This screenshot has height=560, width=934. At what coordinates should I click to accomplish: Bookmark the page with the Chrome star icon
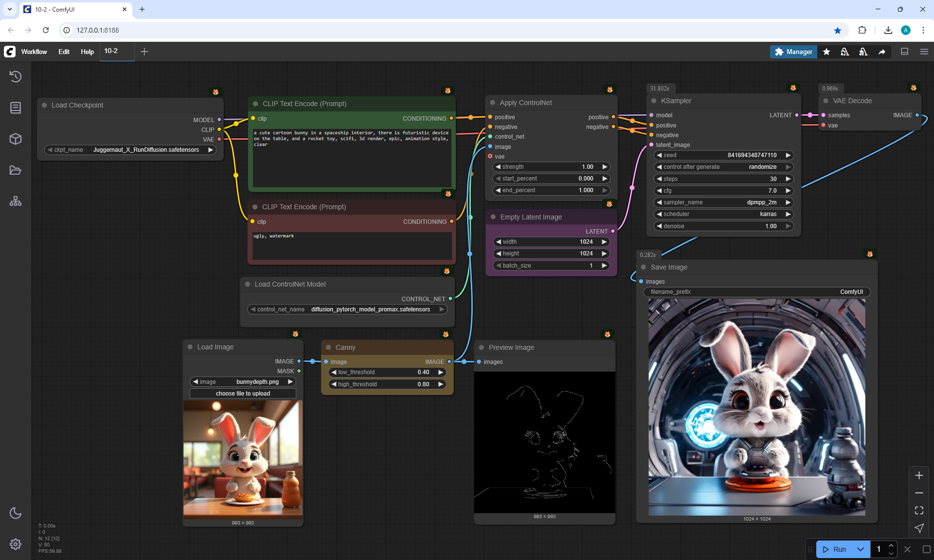click(837, 30)
